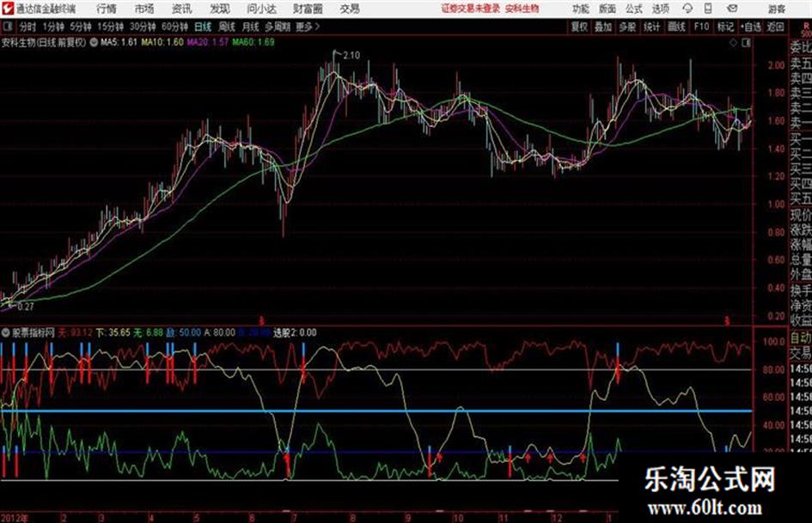The width and height of the screenshot is (812, 523).
Task: Switch to 1分钟 period tab
Action: [x=53, y=27]
